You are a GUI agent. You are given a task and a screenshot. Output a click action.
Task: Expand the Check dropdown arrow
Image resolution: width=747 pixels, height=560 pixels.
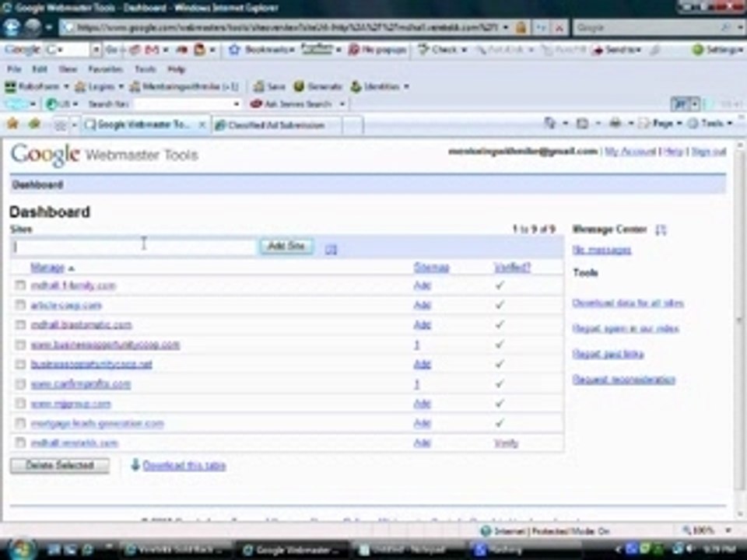tap(464, 50)
